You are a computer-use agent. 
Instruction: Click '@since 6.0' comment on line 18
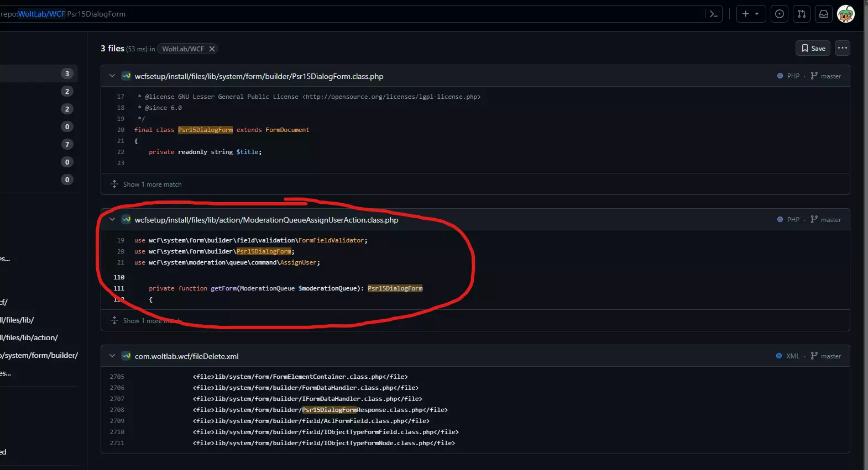click(x=163, y=108)
